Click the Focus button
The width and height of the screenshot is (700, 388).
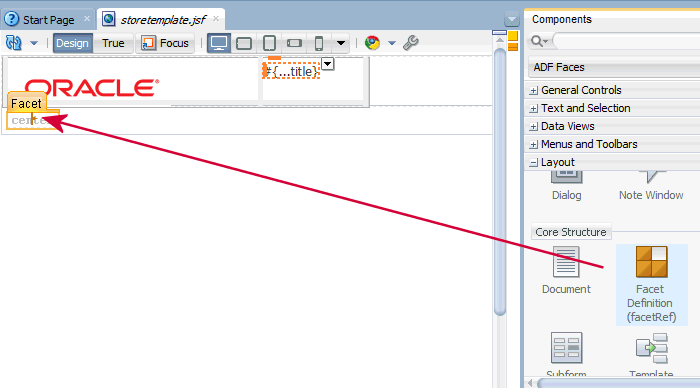tap(165, 43)
